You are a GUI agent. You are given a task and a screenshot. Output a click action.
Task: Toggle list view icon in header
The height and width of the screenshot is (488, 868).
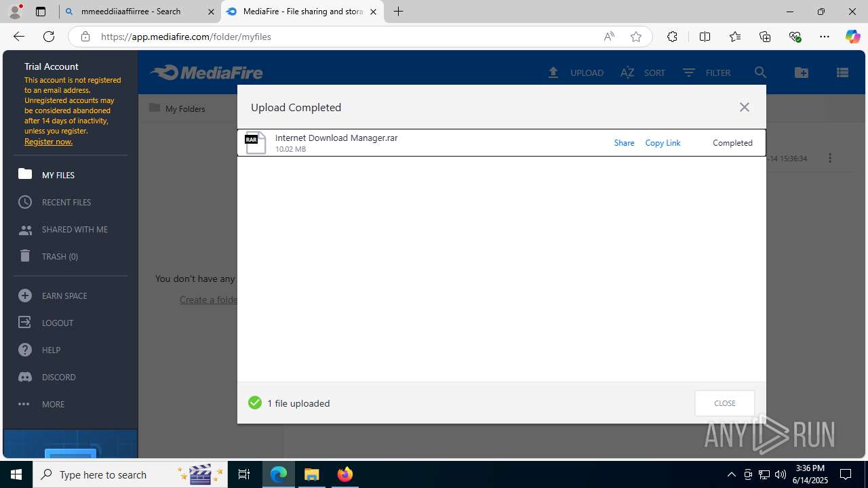842,73
